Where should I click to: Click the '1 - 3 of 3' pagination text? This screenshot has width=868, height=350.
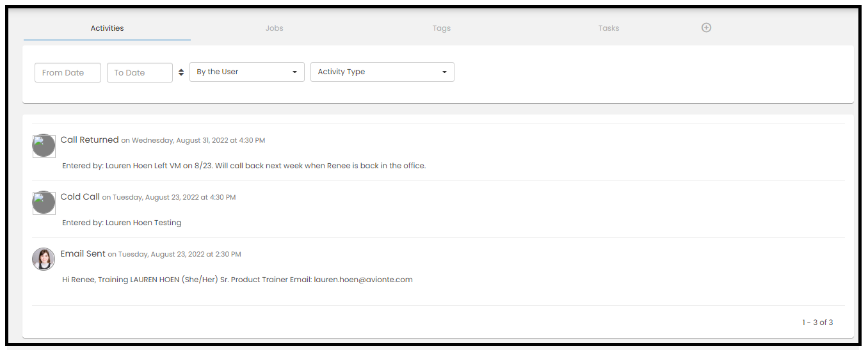pos(817,322)
